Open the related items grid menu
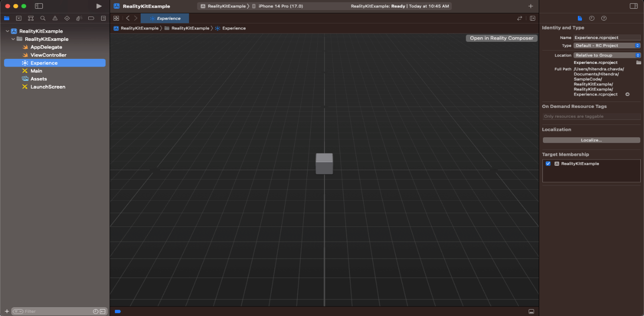This screenshot has height=316, width=644. [x=116, y=18]
